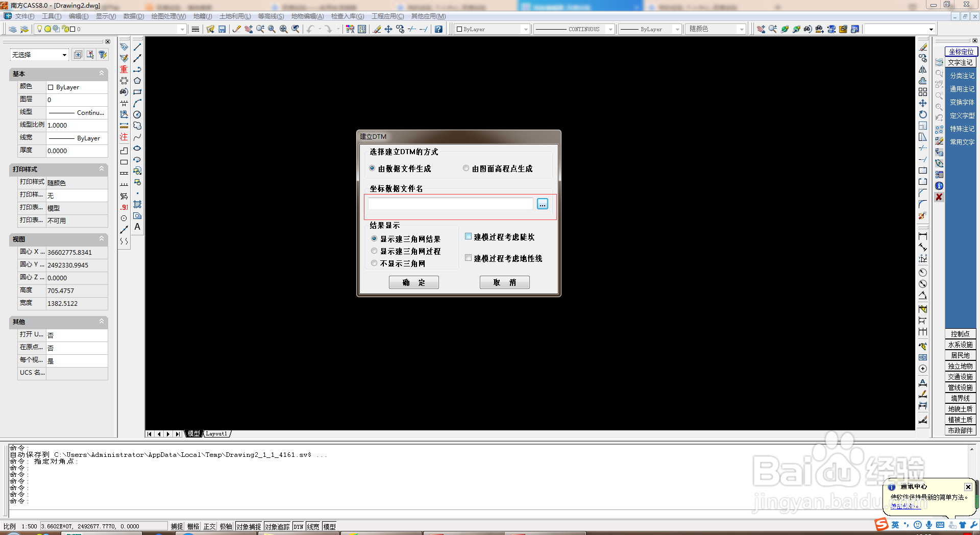
Task: Switch to the 模型 tab
Action: (193, 434)
